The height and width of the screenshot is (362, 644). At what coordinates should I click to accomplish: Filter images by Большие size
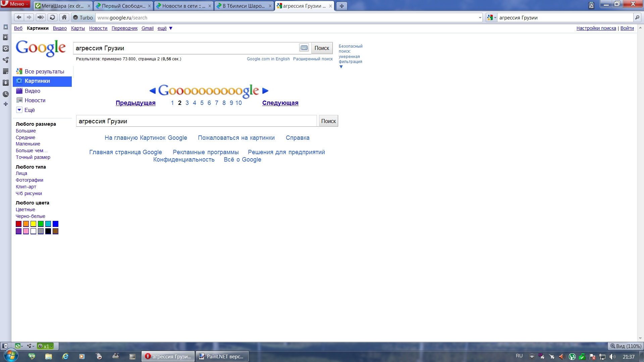tap(26, 131)
